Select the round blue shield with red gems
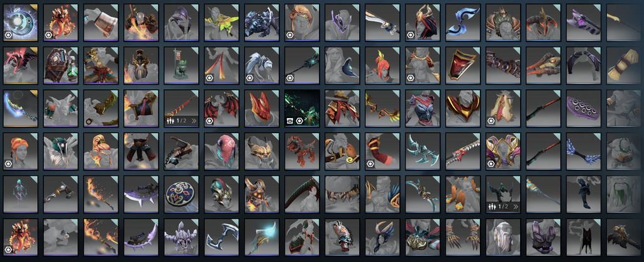644x262 pixels. point(182,194)
